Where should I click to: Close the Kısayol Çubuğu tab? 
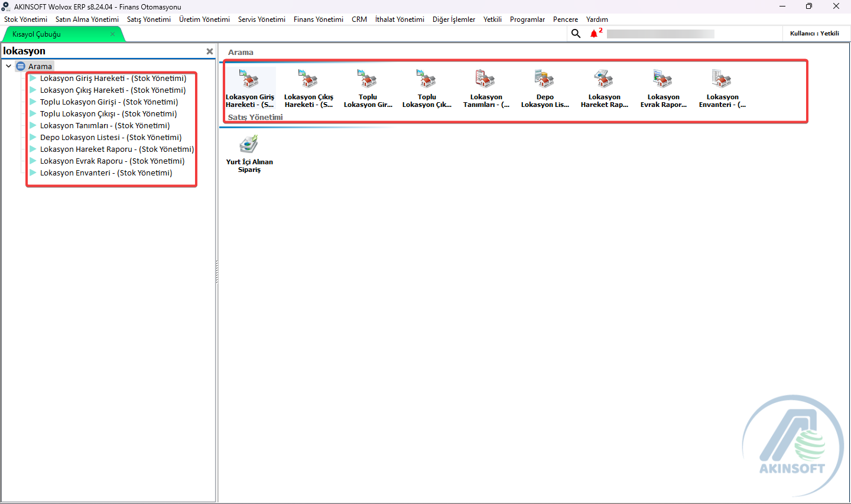coord(112,34)
